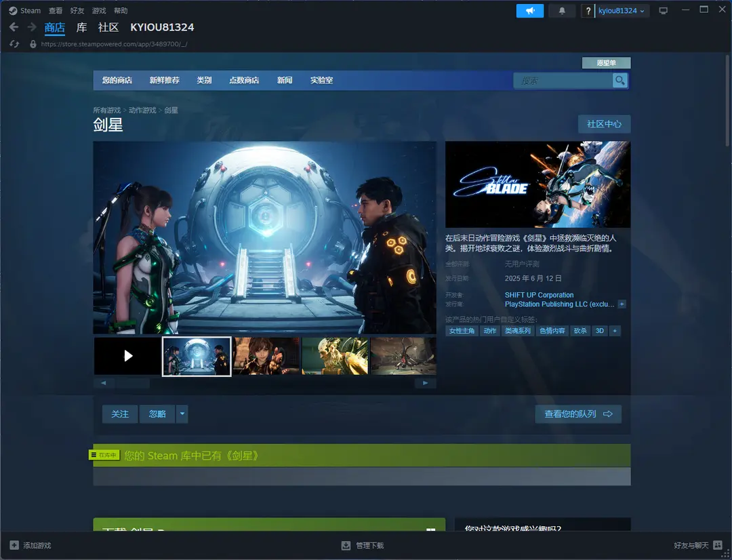Viewport: 732px width, 560px height.
Task: Select the 女性主角 tag
Action: coord(462,331)
